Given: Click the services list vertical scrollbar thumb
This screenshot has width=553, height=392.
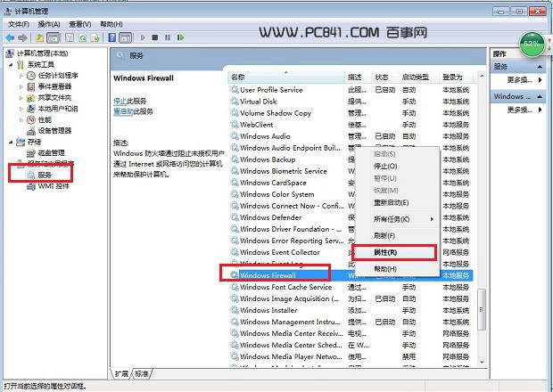Looking at the screenshot, I should tap(482, 309).
